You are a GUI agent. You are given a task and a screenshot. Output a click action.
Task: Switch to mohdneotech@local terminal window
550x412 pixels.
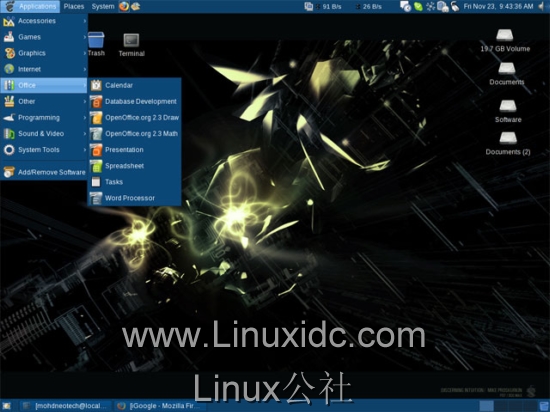[66, 406]
